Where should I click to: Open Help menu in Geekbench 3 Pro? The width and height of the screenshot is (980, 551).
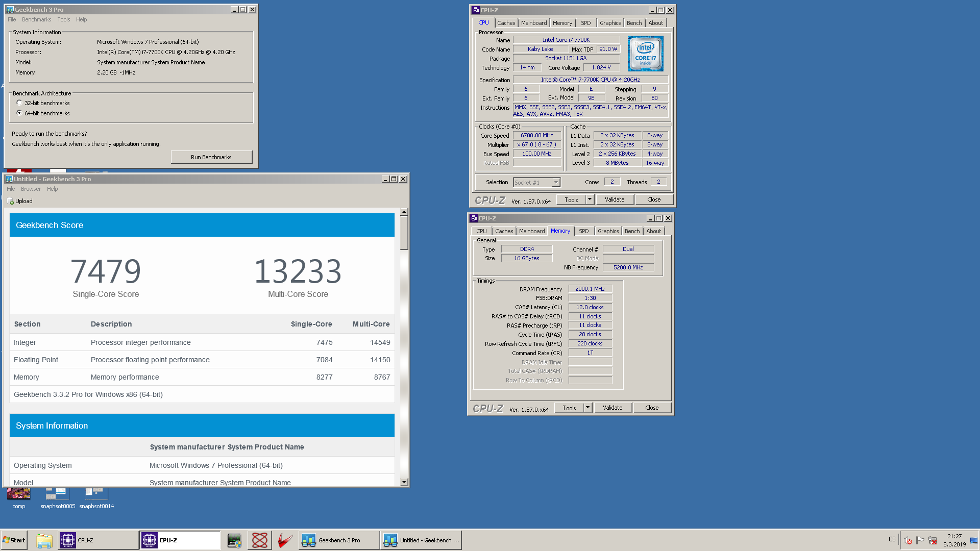coord(82,19)
